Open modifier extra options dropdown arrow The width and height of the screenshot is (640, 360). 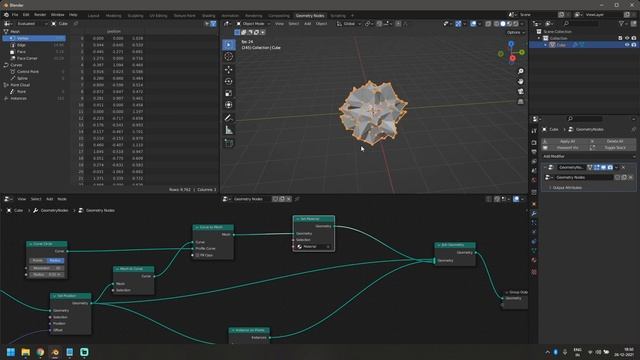click(x=616, y=167)
